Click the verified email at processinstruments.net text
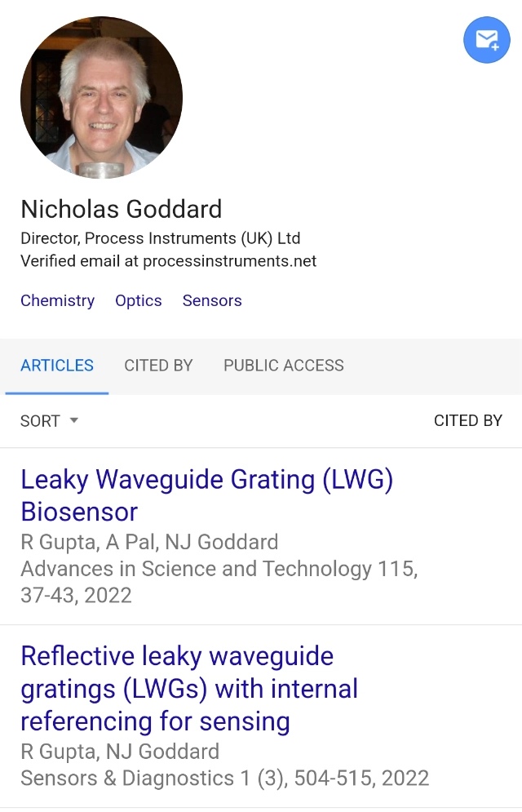 pos(168,261)
